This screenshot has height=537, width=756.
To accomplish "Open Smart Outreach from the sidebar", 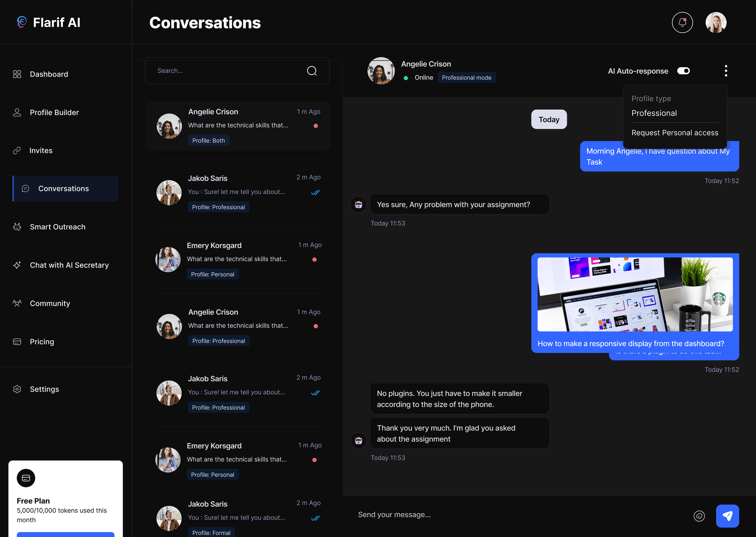I will [57, 227].
